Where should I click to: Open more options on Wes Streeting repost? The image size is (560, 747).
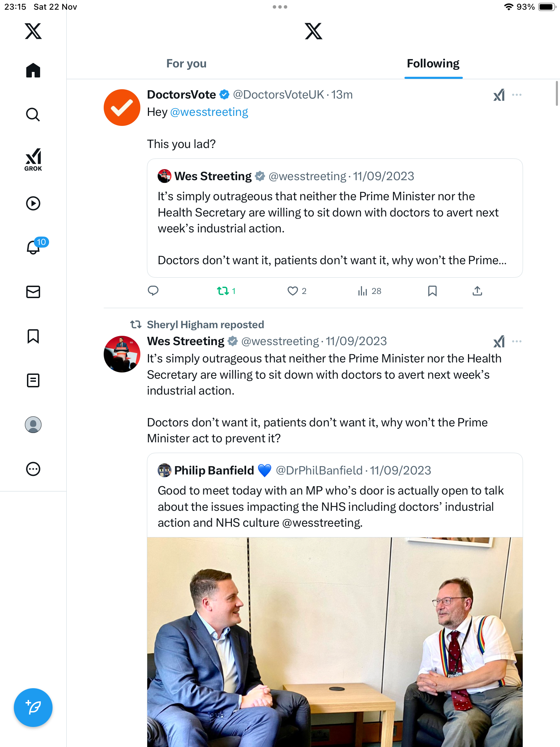[517, 341]
